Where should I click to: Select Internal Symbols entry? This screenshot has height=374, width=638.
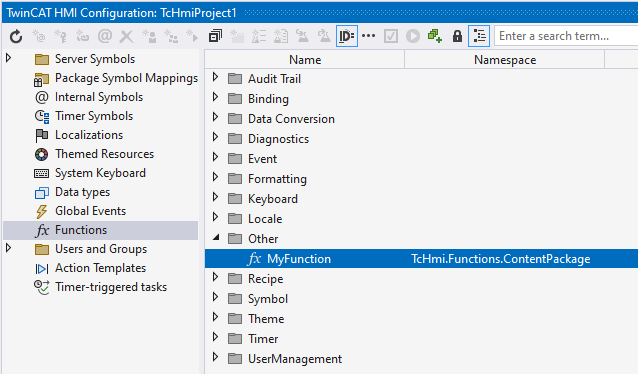(99, 97)
